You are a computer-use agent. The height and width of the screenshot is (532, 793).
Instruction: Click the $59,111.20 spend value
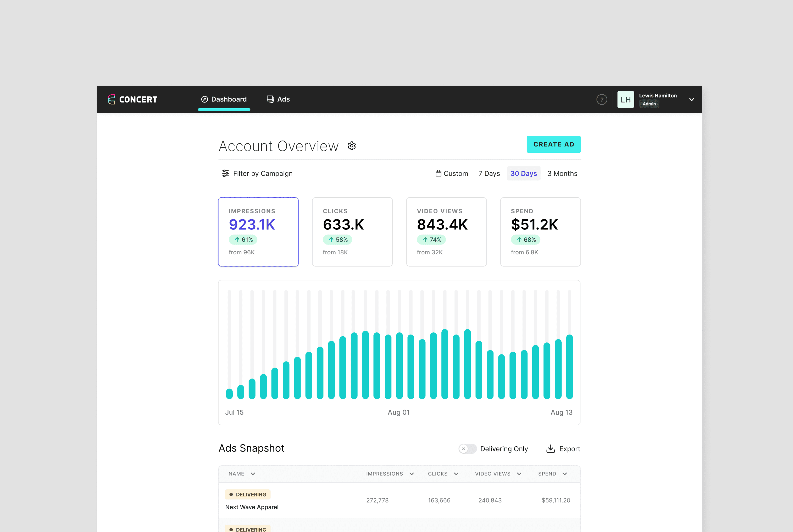556,500
